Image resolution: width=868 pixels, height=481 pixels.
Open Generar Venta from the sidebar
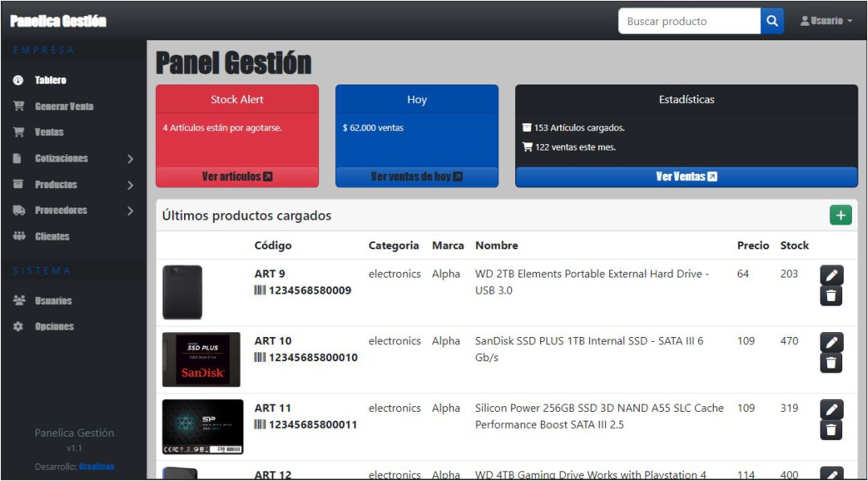pyautogui.click(x=63, y=106)
